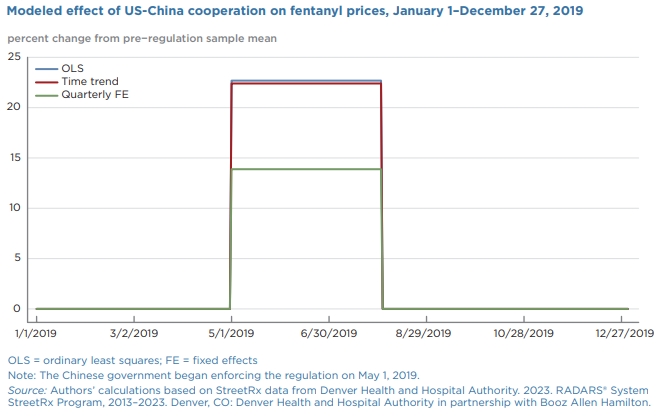
Task: Click the 15 y-axis tick label
Action: click(14, 158)
